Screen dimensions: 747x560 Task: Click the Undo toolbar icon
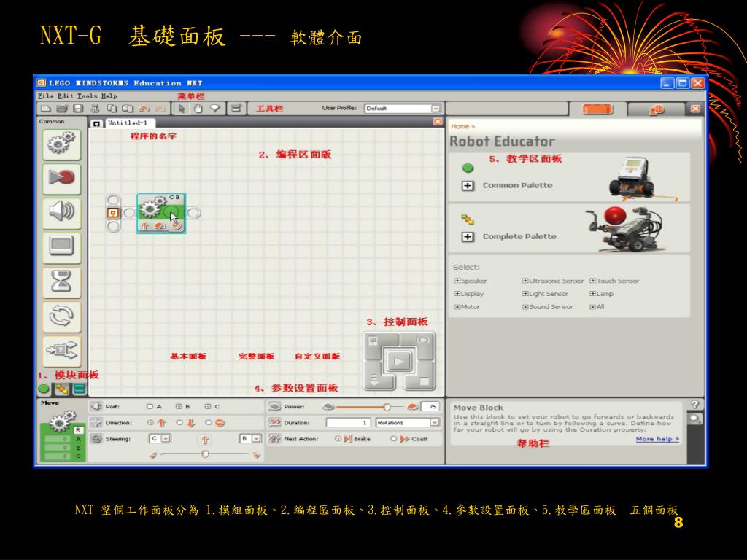[144, 109]
